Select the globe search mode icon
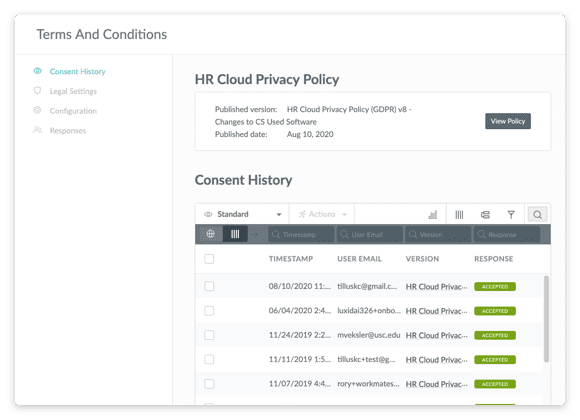 210,234
